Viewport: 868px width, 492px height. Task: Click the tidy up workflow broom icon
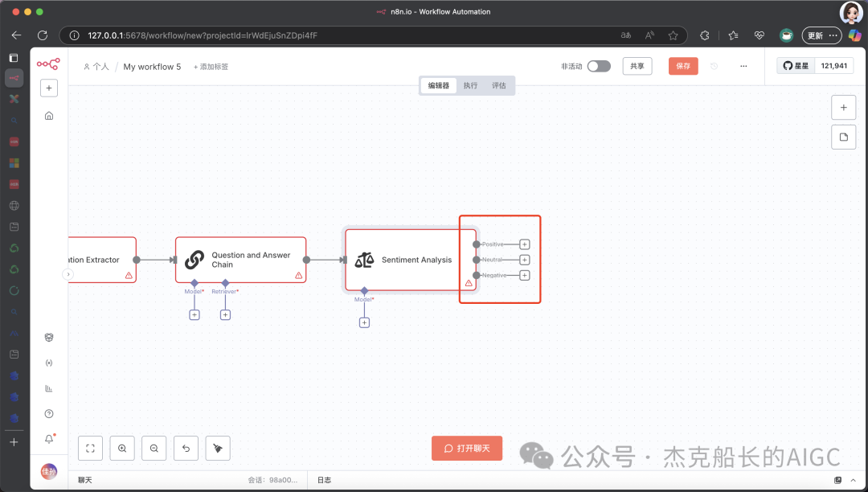click(218, 449)
